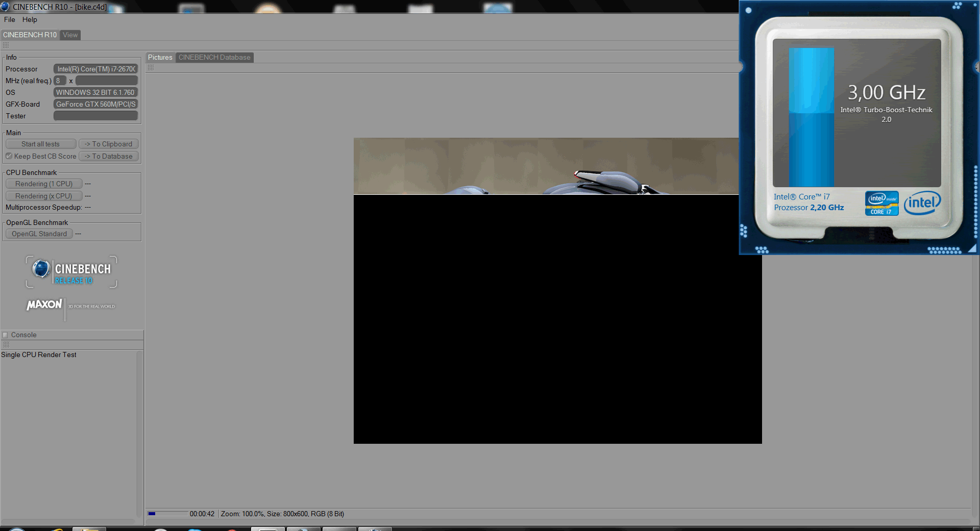Open the Help menu
This screenshot has width=980, height=531.
pos(30,20)
